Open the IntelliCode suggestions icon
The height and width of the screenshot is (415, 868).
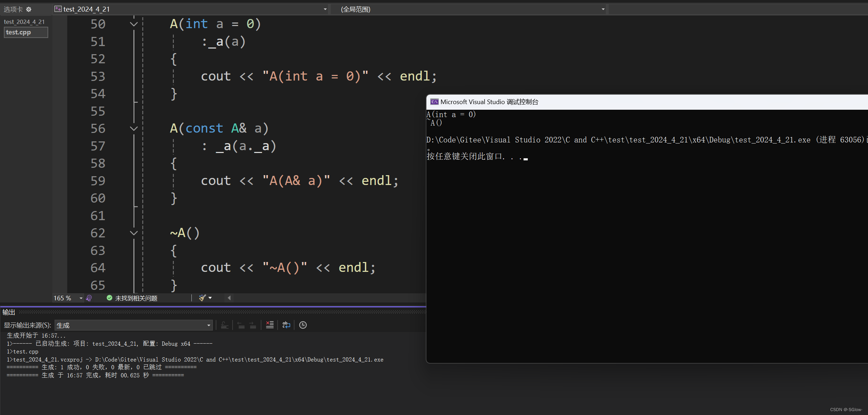tap(89, 298)
